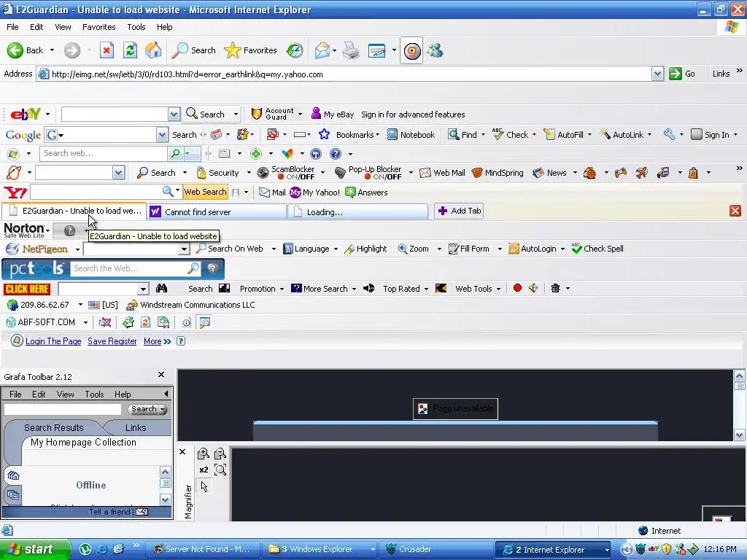The width and height of the screenshot is (747, 560).
Task: Expand the NetPigeon search field dropdown
Action: (x=184, y=249)
